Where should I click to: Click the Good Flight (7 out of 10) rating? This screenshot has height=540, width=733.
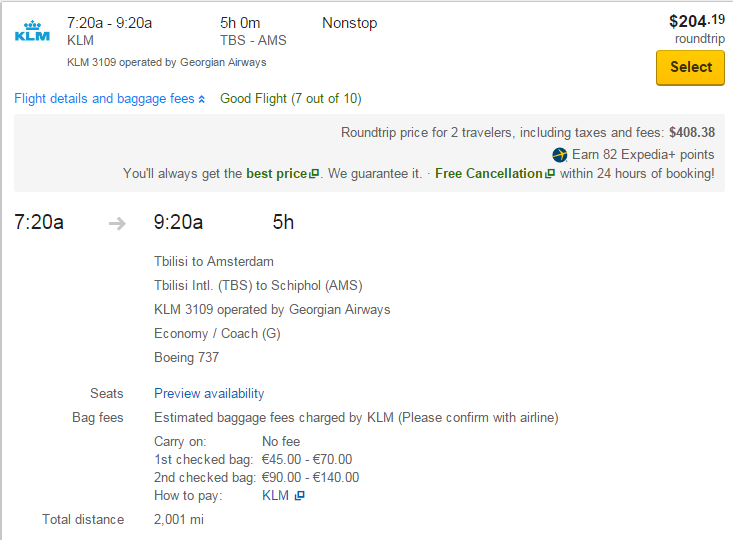coord(291,99)
